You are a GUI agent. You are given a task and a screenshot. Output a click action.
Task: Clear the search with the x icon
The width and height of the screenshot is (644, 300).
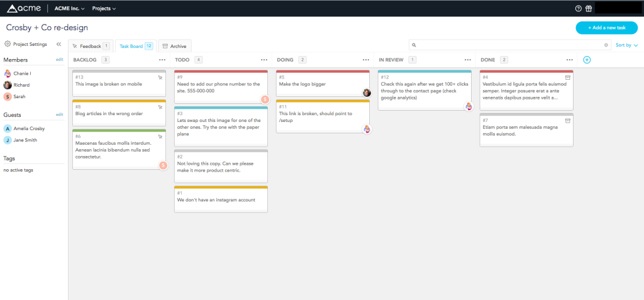point(606,45)
